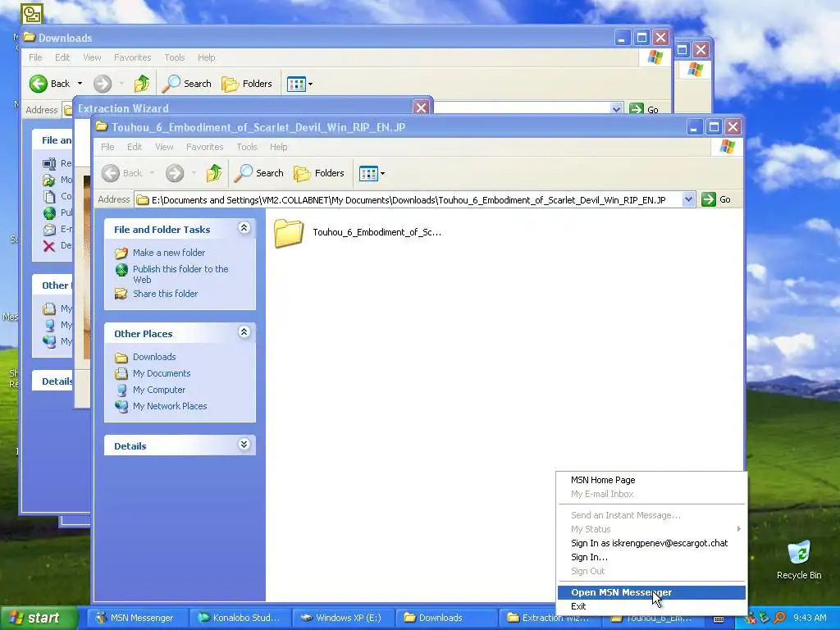Expand the Details panel

pyautogui.click(x=244, y=445)
